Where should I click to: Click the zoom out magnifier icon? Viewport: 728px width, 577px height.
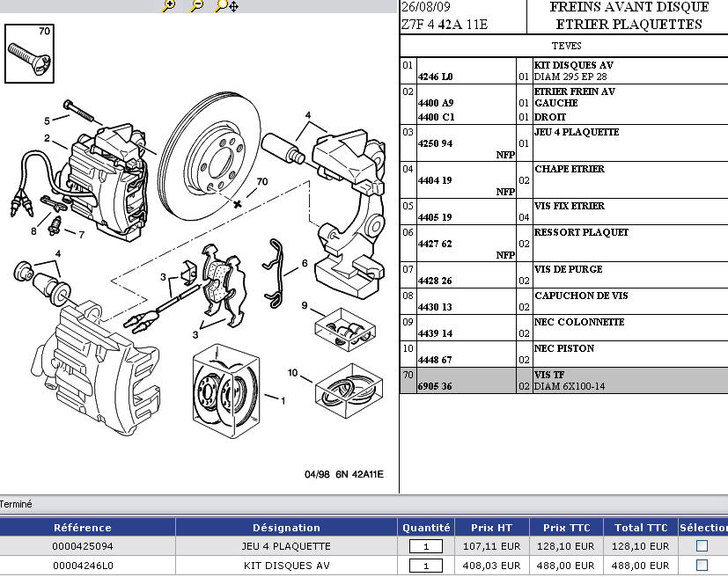tap(197, 5)
